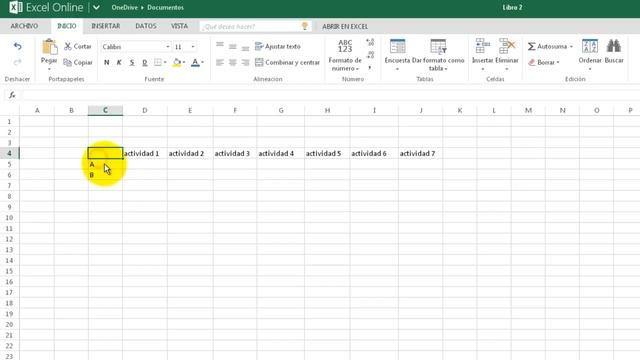640x360 pixels.
Task: Decrease decimal places icon
Action: [370, 55]
